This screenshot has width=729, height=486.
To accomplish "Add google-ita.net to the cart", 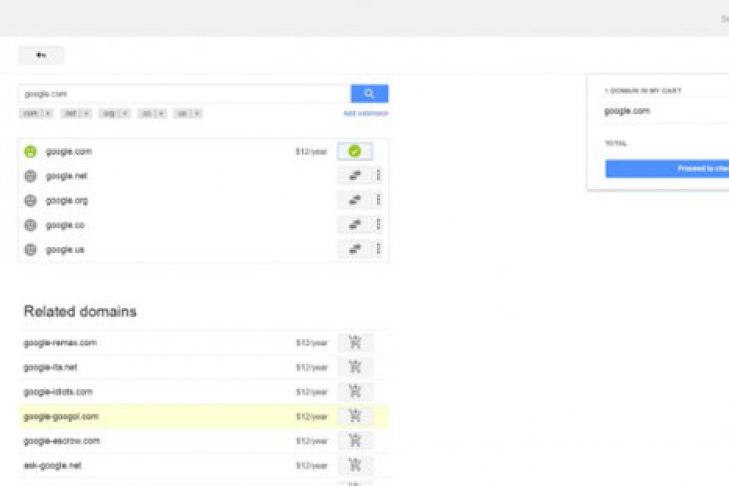I will pos(355,367).
